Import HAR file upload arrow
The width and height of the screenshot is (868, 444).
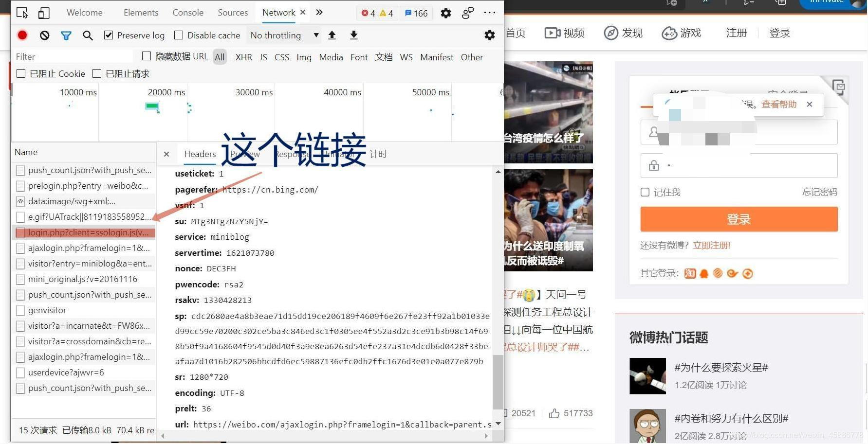[x=332, y=35]
